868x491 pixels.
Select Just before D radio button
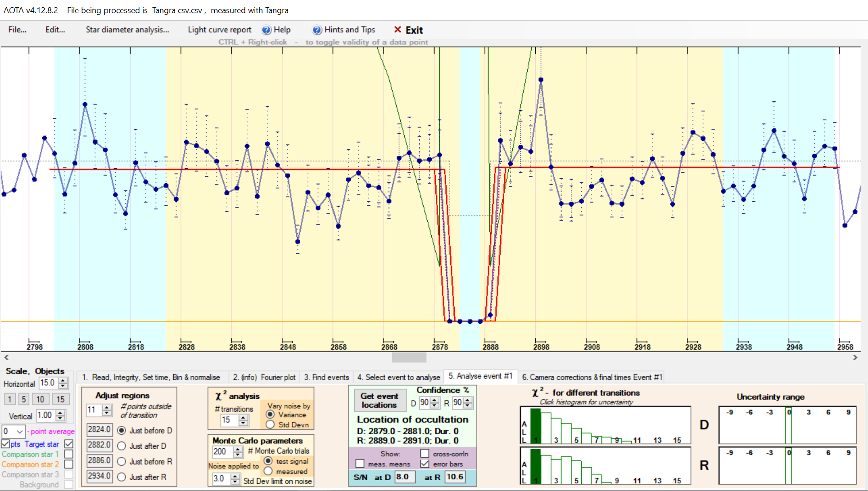pos(122,431)
